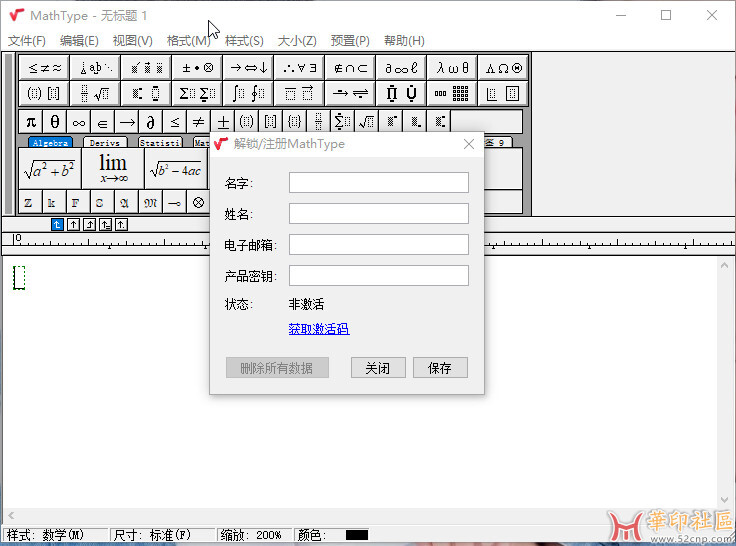Open the integral templates palette
Image resolution: width=736 pixels, height=546 pixels.
249,93
